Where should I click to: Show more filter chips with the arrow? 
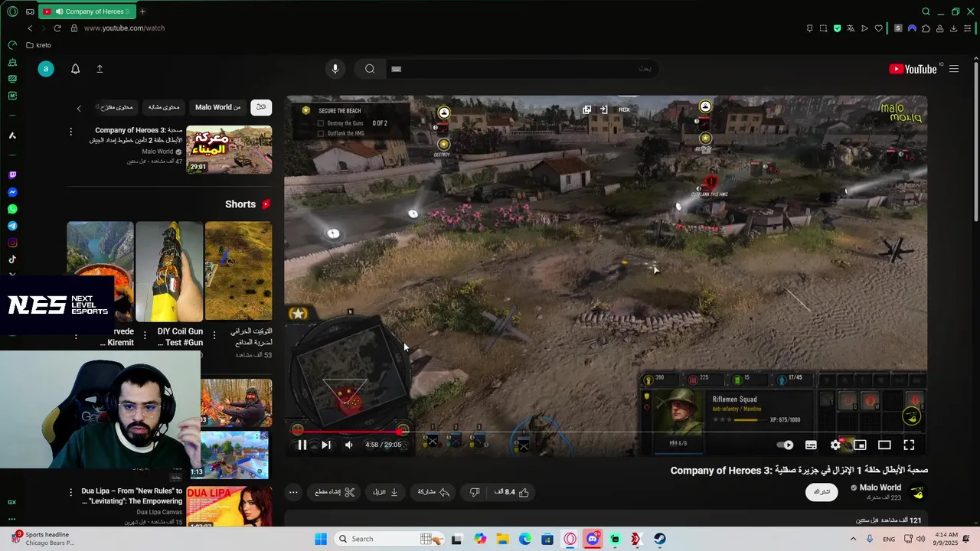pos(78,108)
